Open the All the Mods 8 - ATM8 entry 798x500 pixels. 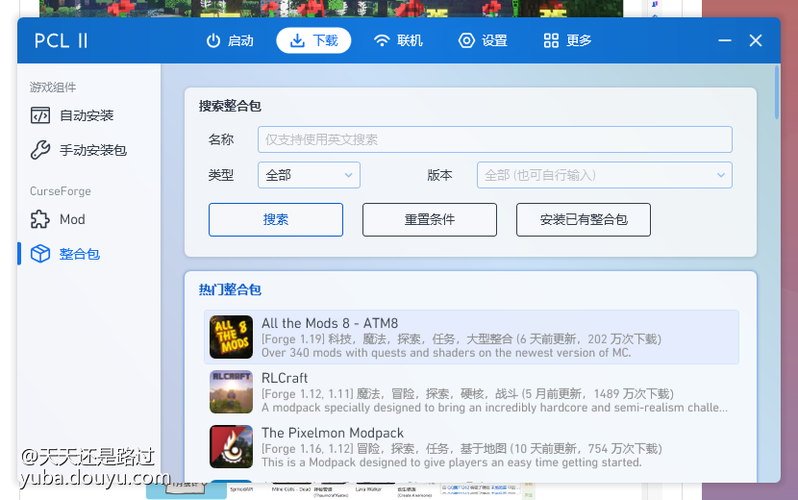click(471, 337)
